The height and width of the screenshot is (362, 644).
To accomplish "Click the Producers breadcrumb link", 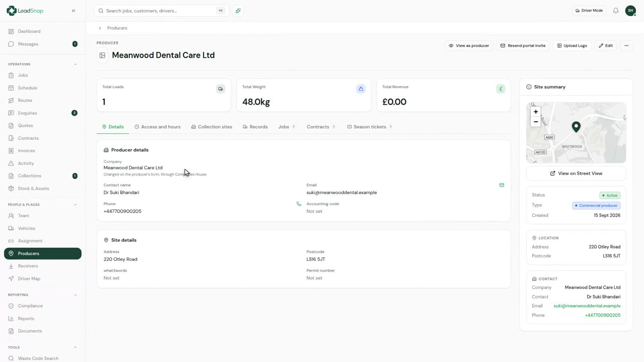I will 117,28.
